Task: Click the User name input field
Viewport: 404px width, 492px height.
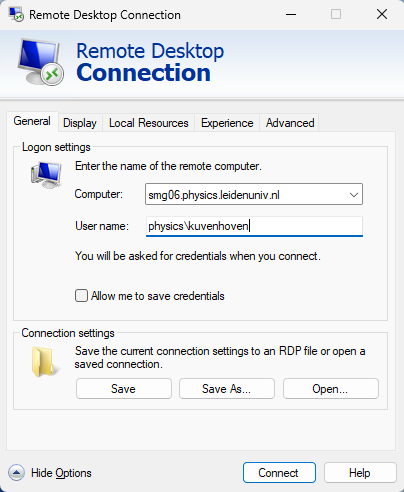Action: pyautogui.click(x=254, y=226)
